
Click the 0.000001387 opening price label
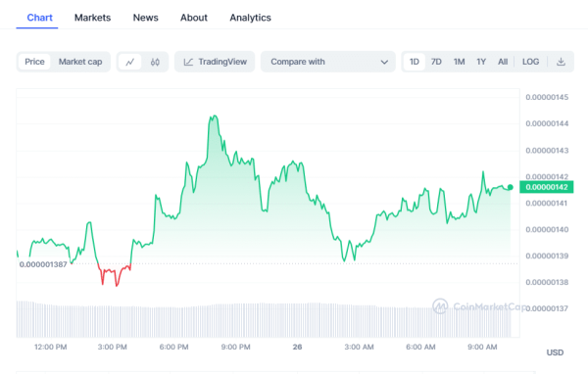point(43,264)
